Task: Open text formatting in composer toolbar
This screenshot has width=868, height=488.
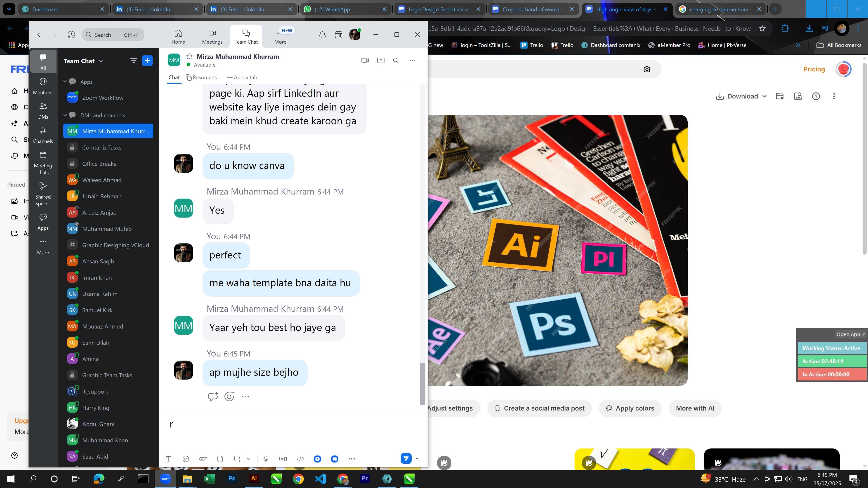Action: pyautogui.click(x=169, y=459)
